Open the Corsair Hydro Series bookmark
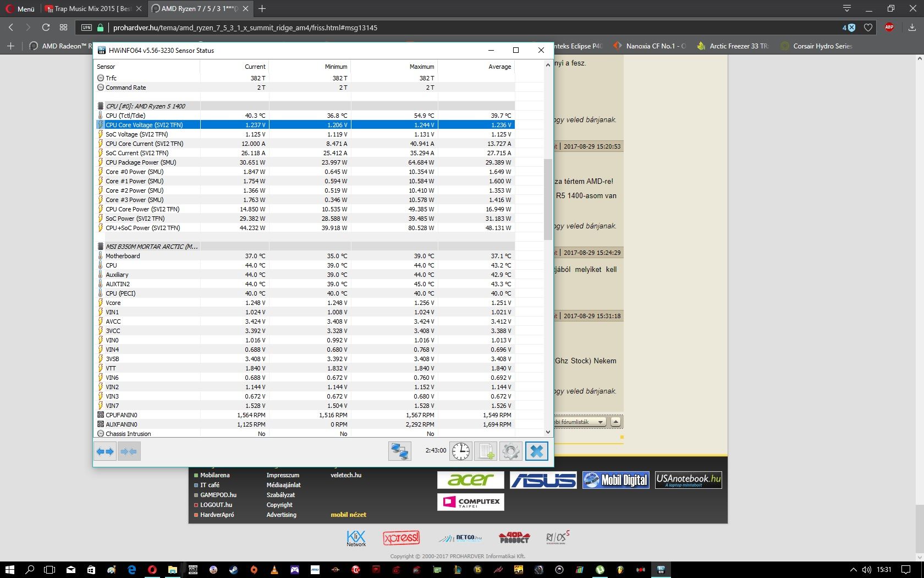 coord(816,46)
